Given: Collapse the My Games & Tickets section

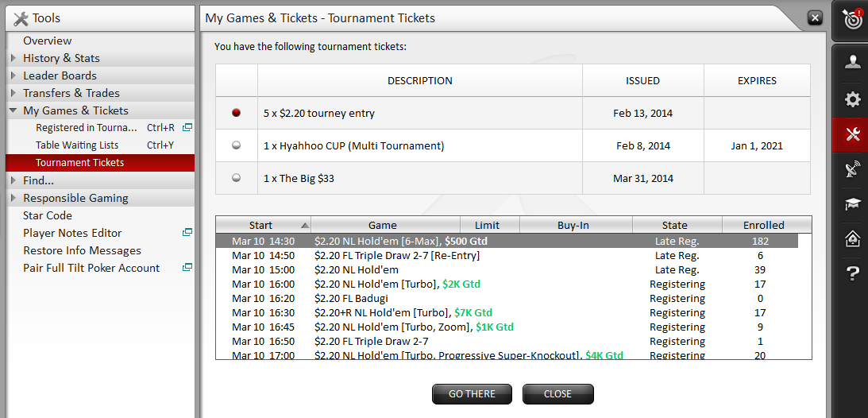Looking at the screenshot, I should [x=14, y=110].
